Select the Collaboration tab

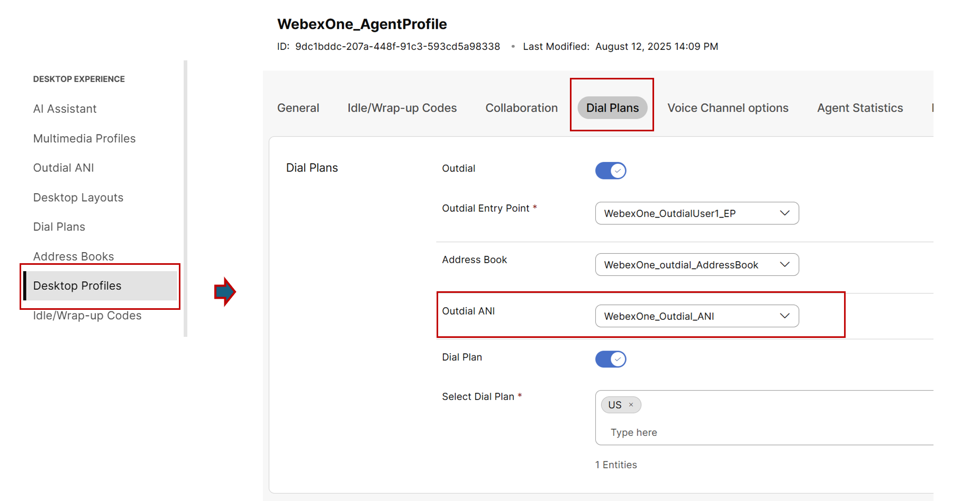tap(521, 108)
